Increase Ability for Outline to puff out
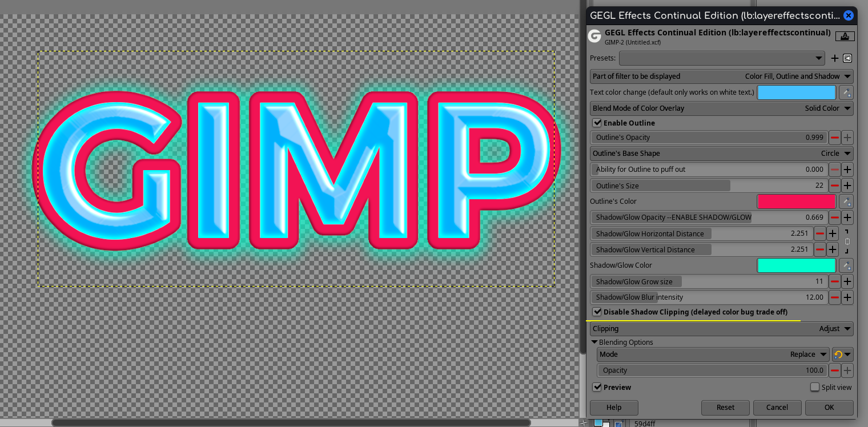 pos(847,170)
